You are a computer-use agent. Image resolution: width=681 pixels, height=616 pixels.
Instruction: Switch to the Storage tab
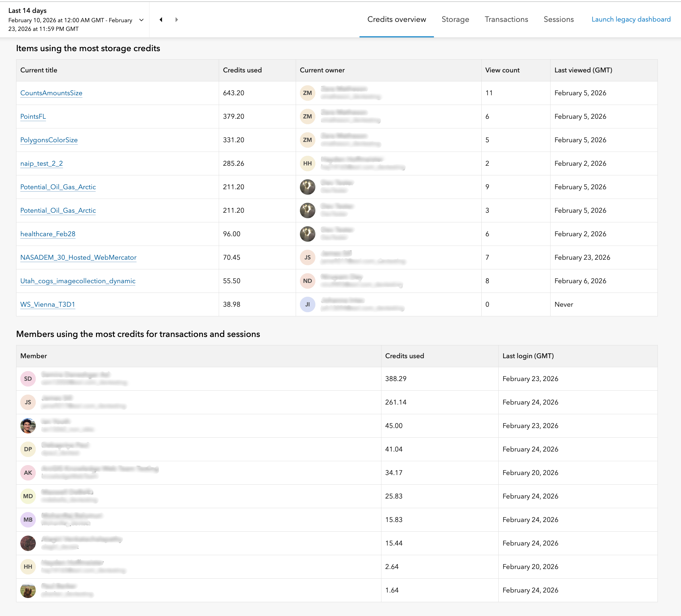coord(455,19)
